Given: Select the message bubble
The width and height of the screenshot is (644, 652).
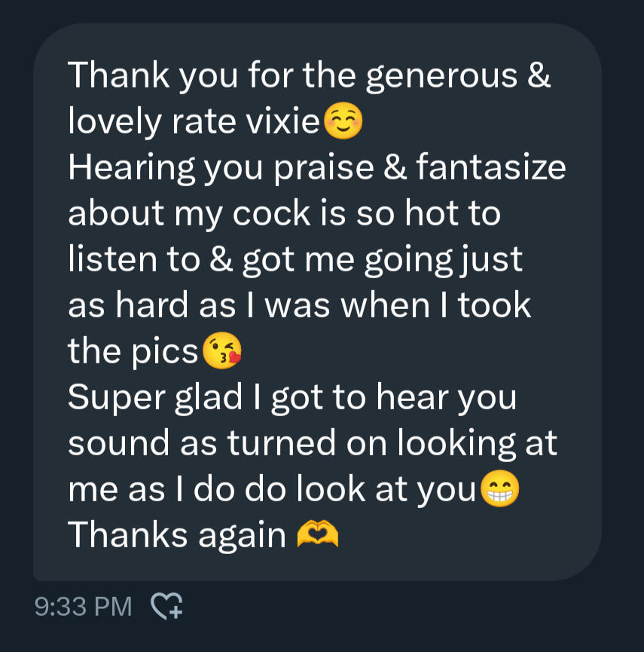Looking at the screenshot, I should (x=316, y=302).
